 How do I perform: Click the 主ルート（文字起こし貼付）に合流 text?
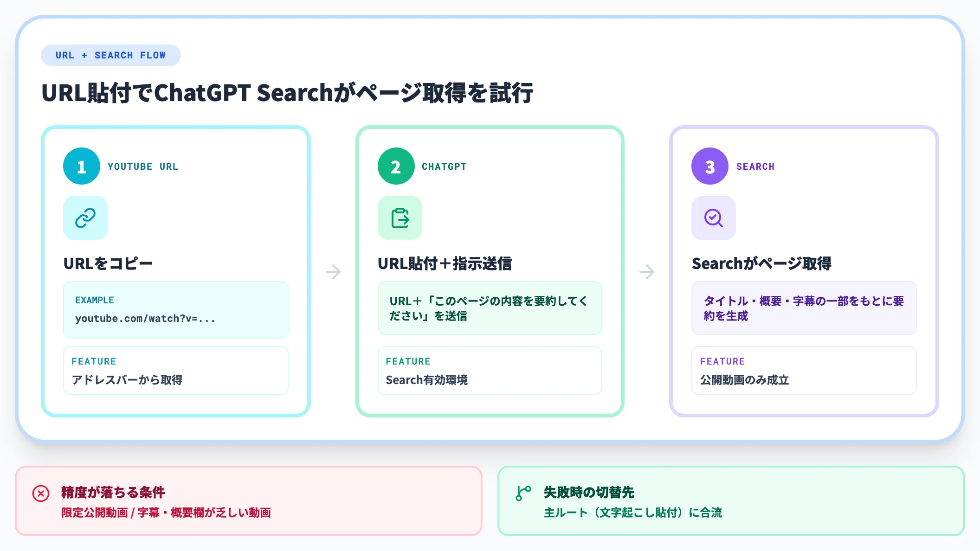coord(633,513)
